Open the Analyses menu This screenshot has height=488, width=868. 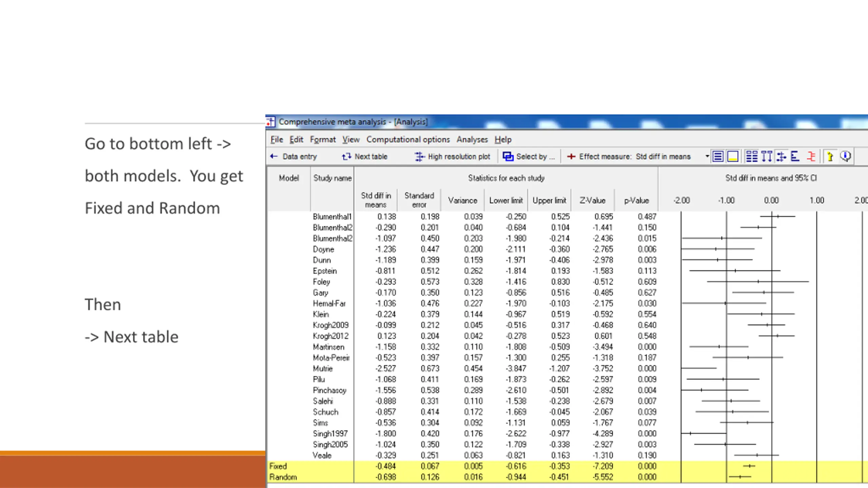472,139
